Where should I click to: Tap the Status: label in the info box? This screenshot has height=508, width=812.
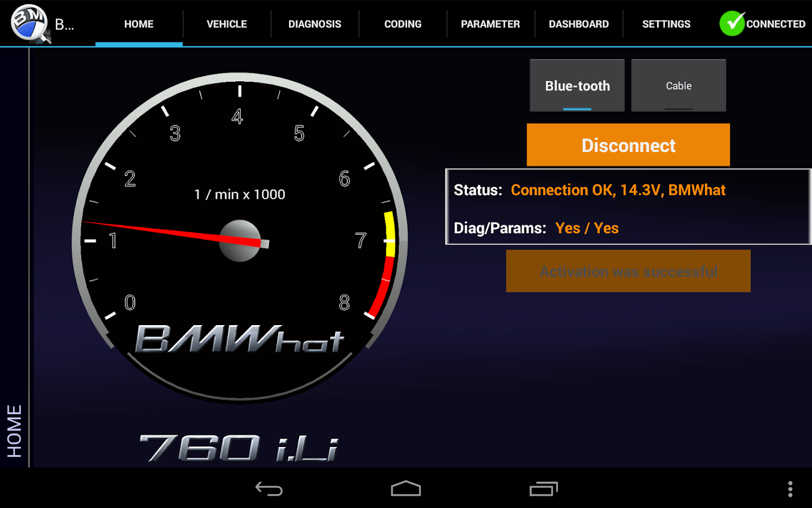478,190
